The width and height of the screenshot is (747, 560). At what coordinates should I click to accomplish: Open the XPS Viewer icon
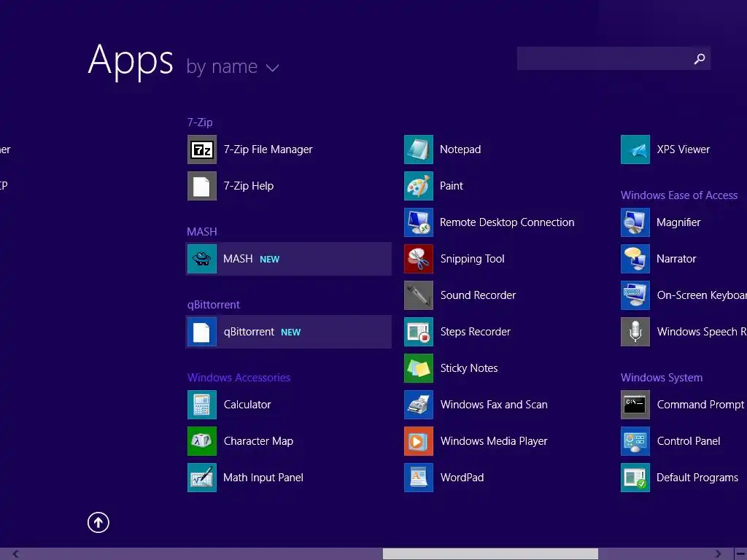click(x=635, y=149)
